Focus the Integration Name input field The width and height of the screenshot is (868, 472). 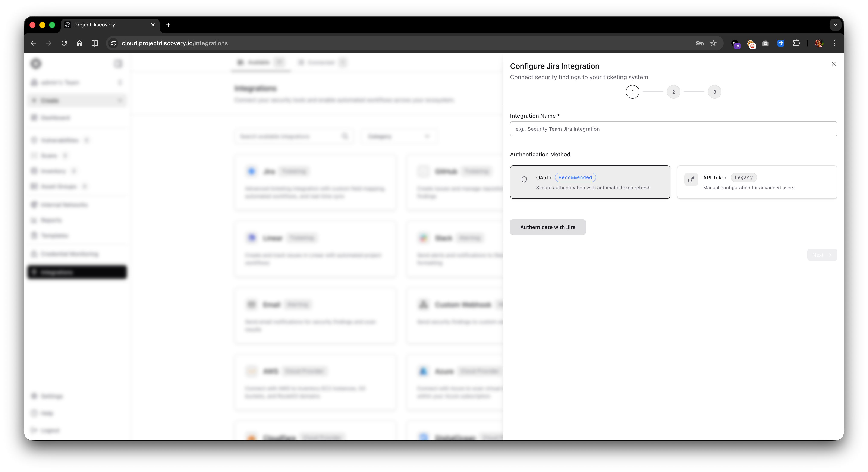[673, 129]
